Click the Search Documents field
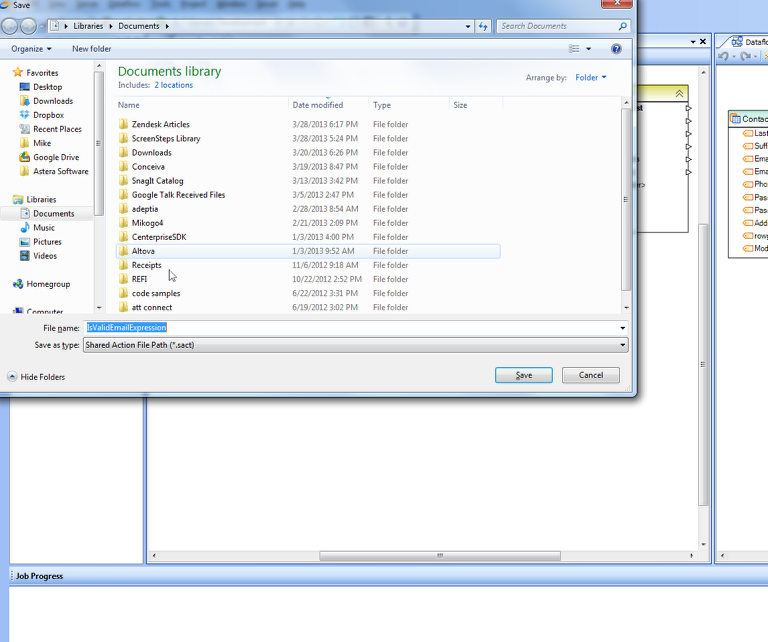 pos(555,26)
